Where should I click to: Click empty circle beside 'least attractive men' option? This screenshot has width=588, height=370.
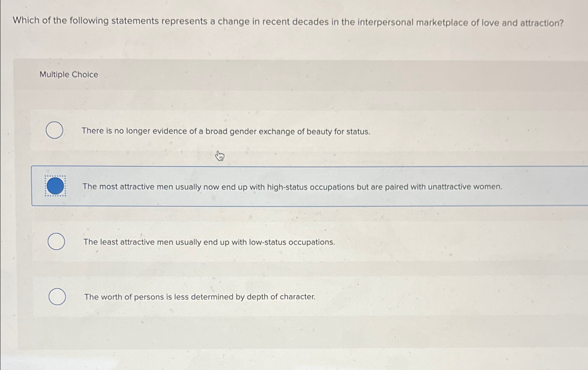[x=57, y=241]
